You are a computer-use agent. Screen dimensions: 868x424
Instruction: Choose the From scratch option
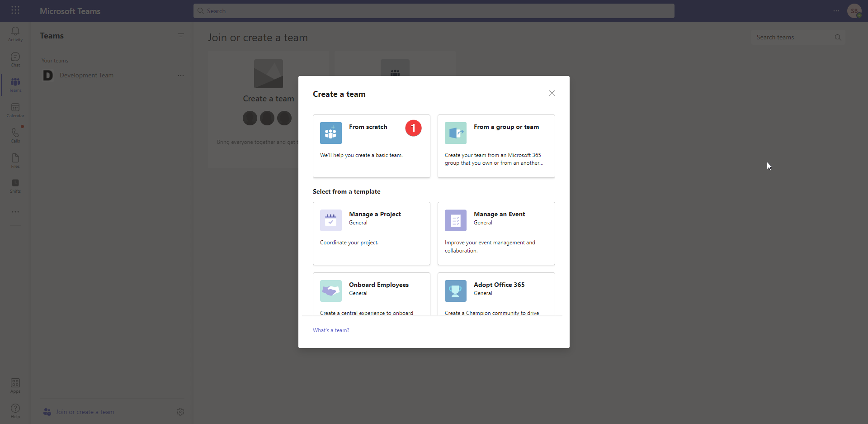point(372,146)
